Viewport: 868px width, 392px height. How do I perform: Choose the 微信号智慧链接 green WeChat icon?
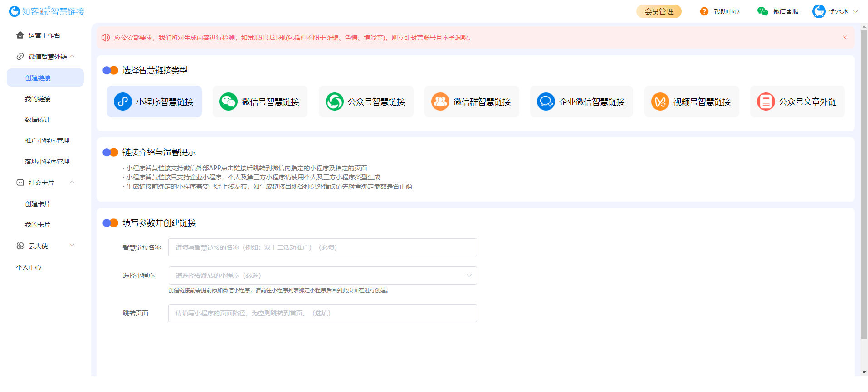point(228,102)
